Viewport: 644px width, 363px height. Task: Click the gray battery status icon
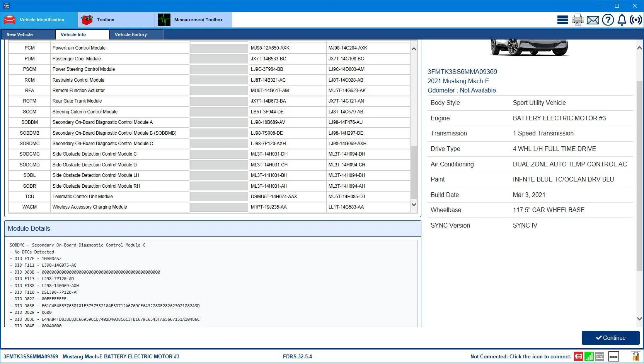600,356
